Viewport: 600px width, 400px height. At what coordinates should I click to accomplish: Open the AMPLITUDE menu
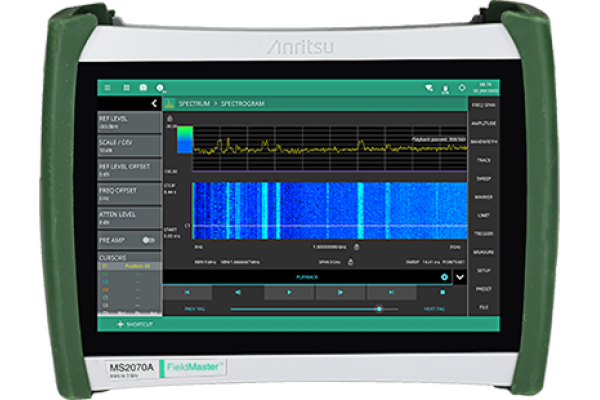tap(484, 123)
